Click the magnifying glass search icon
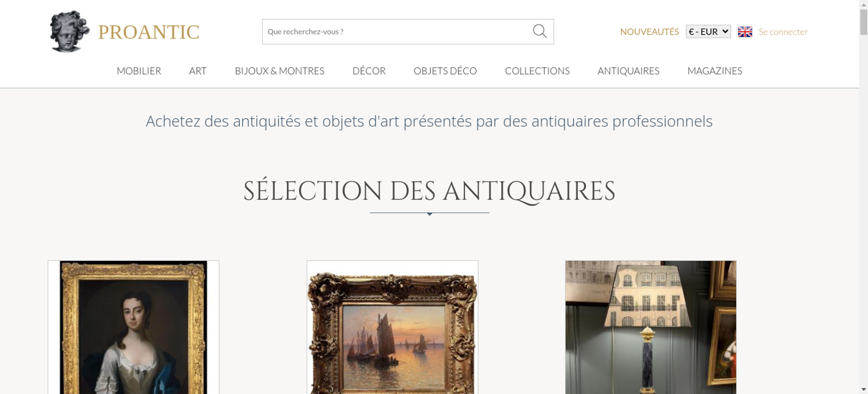Screen dimensions: 868x394 pos(539,31)
